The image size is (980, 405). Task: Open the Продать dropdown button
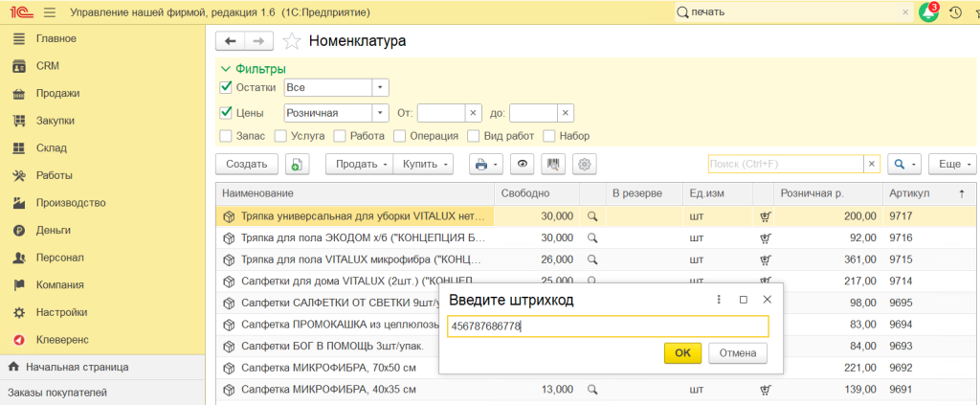pyautogui.click(x=360, y=165)
